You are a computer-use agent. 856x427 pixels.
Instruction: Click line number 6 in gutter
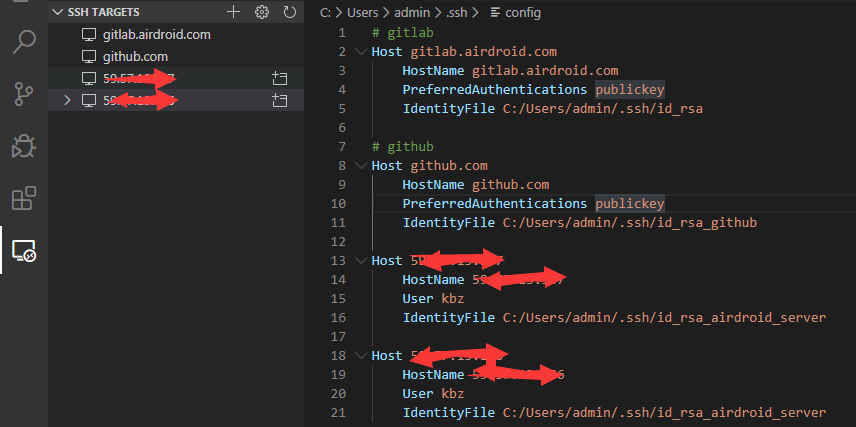pyautogui.click(x=342, y=128)
